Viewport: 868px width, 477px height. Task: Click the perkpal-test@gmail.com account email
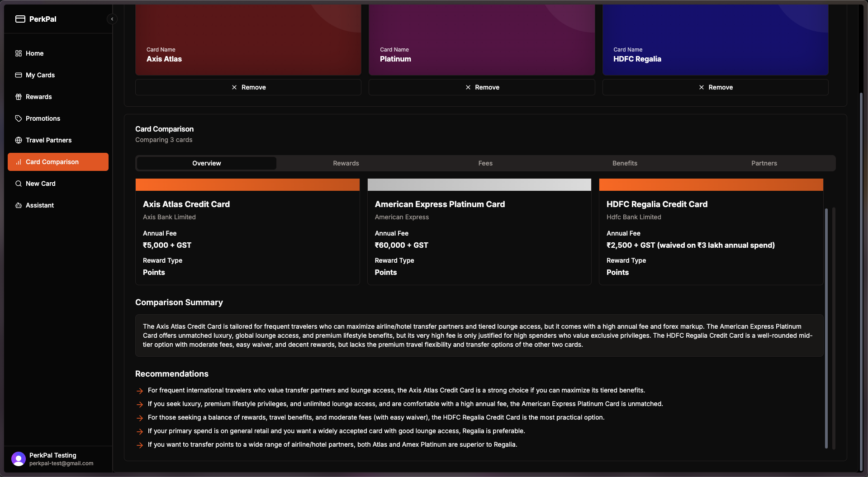[x=61, y=463]
